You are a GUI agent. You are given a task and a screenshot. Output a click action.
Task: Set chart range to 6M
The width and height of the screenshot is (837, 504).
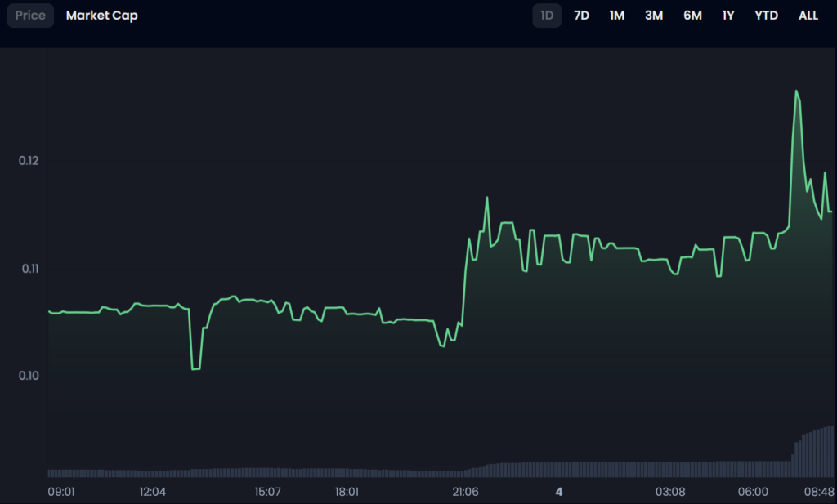(x=692, y=16)
